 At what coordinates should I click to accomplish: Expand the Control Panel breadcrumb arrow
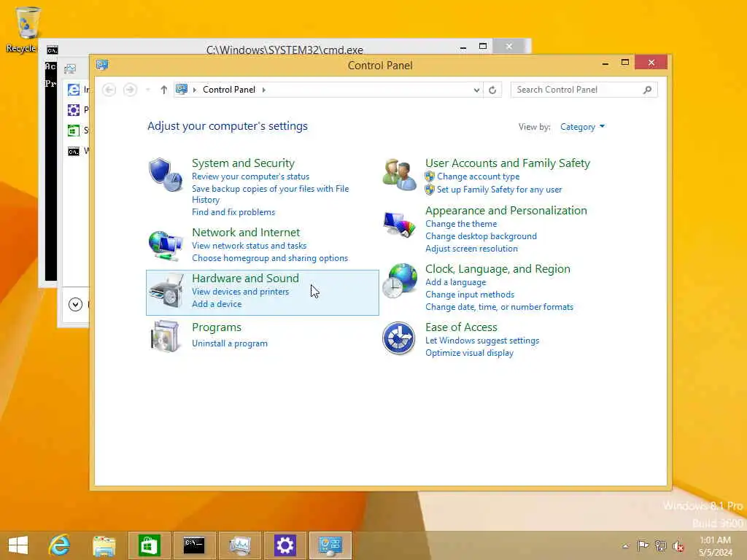264,90
